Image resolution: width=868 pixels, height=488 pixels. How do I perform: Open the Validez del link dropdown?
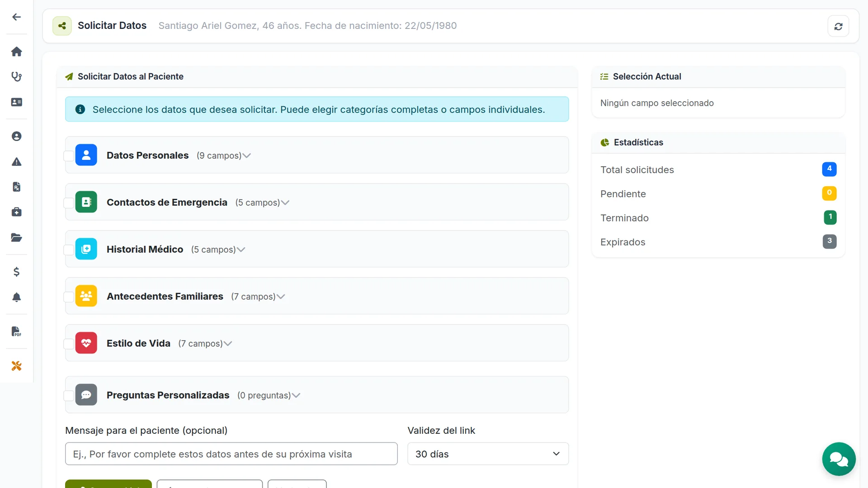(488, 454)
